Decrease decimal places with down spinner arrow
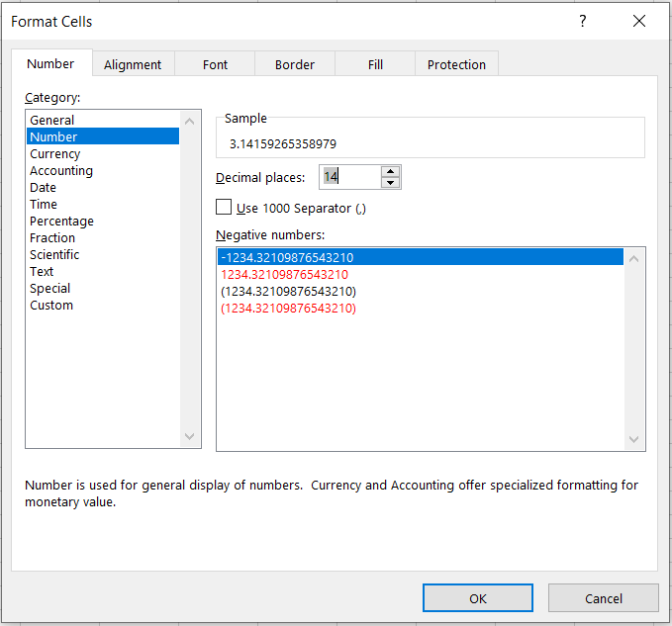This screenshot has width=672, height=626. [391, 182]
